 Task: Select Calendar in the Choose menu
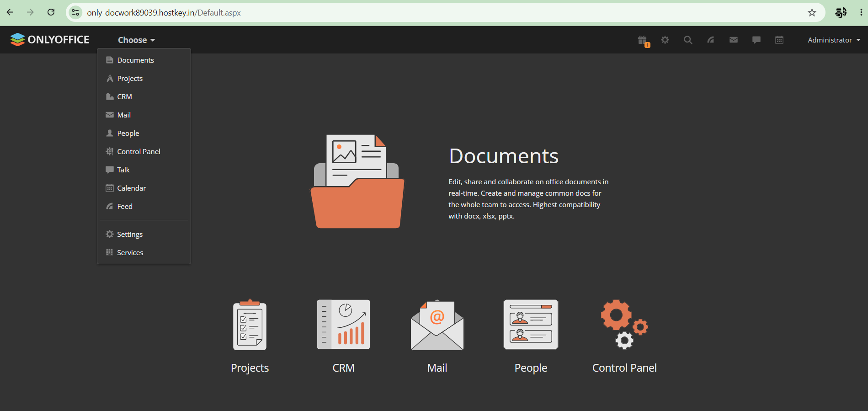144,188
